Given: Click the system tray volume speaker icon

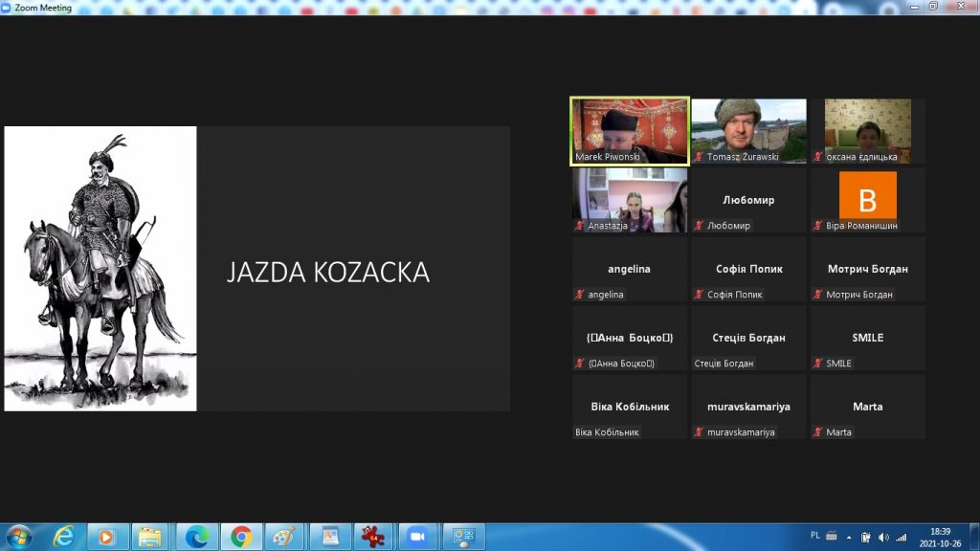Looking at the screenshot, I should pos(882,538).
